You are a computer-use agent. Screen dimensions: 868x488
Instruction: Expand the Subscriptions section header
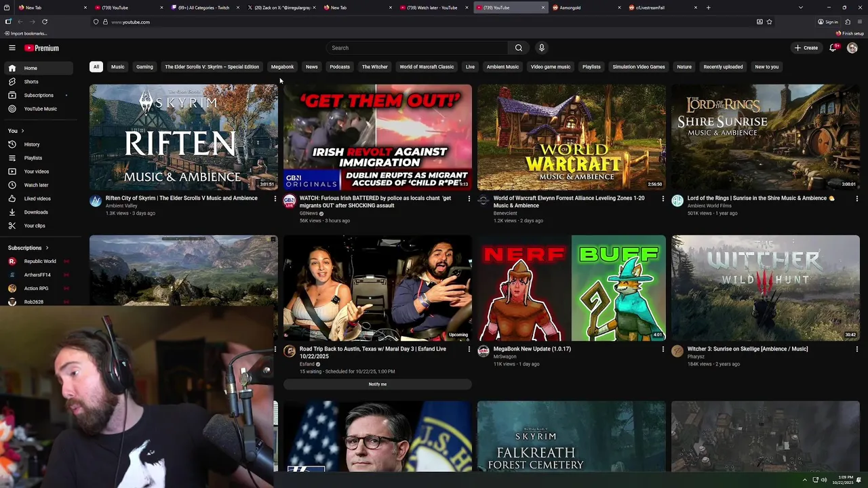point(28,248)
